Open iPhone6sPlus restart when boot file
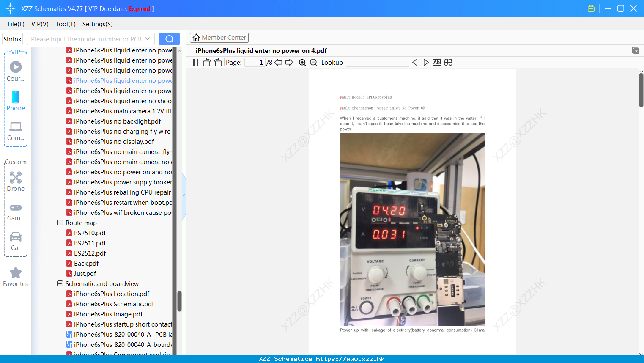The height and width of the screenshot is (363, 644). coord(119,203)
